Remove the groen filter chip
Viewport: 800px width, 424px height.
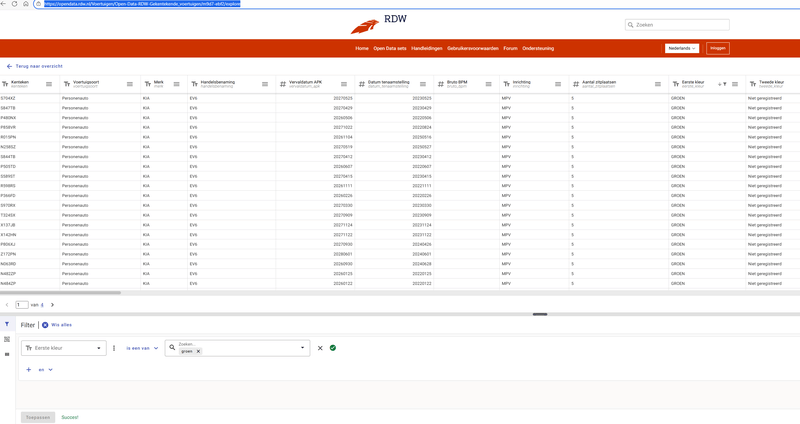(198, 351)
